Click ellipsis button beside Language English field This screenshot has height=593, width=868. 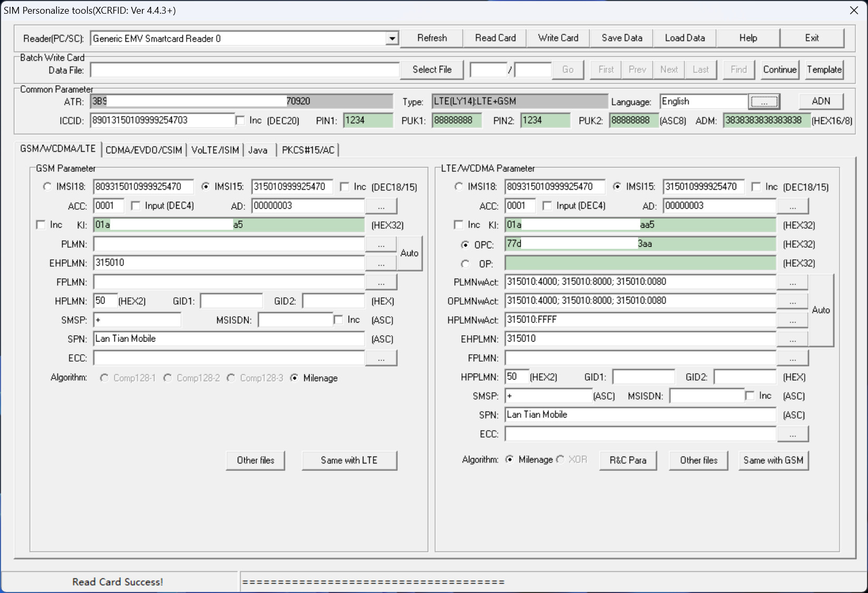[764, 101]
